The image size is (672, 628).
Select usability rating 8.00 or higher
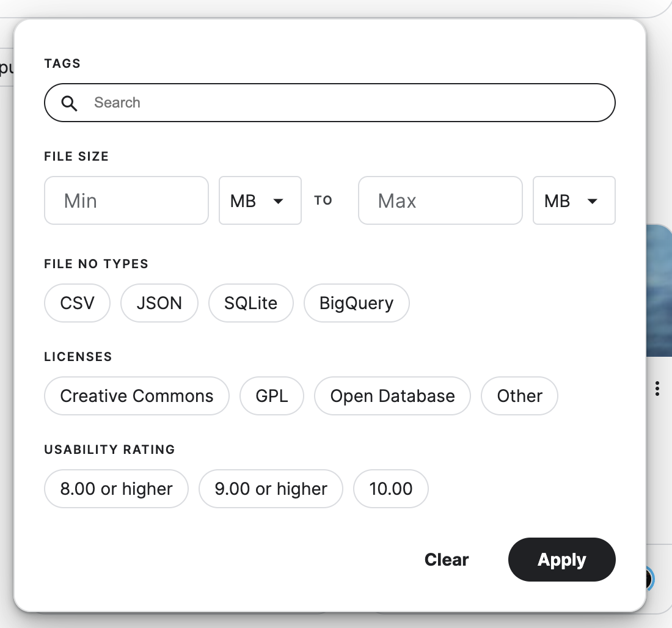(116, 489)
